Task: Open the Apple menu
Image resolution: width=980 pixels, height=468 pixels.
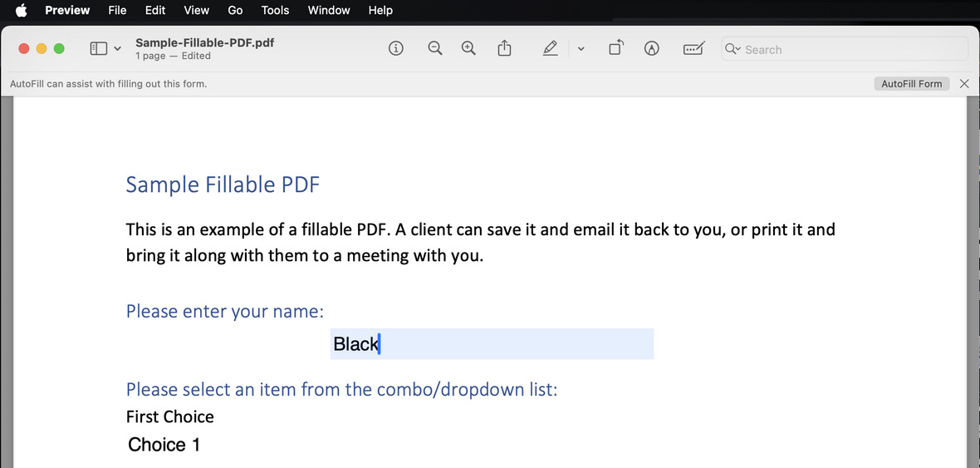Action: pos(22,10)
